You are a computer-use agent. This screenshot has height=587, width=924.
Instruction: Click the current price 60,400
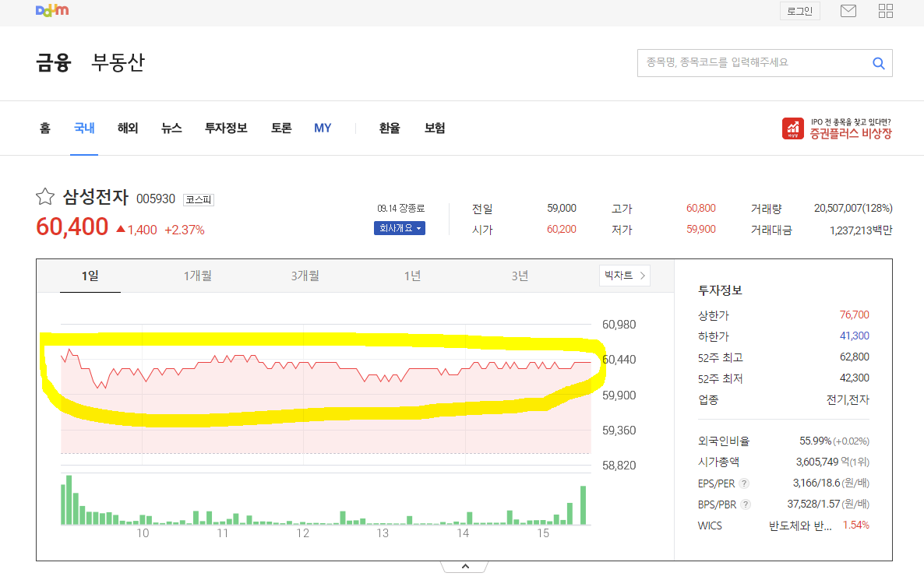click(x=72, y=227)
